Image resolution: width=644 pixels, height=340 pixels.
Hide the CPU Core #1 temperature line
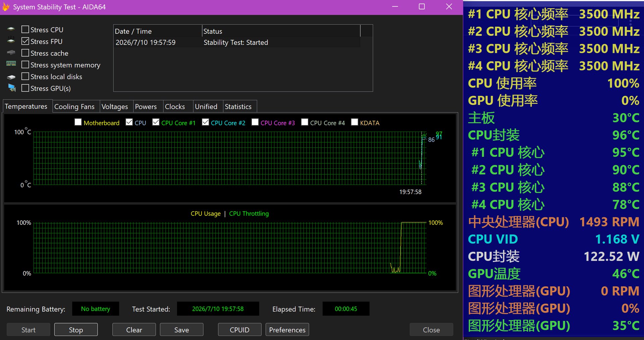point(156,122)
